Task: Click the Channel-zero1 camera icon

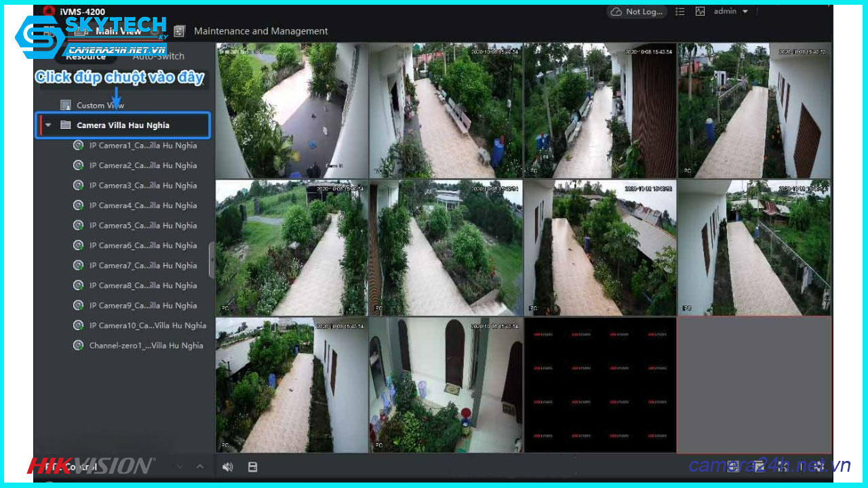Action: click(x=78, y=345)
